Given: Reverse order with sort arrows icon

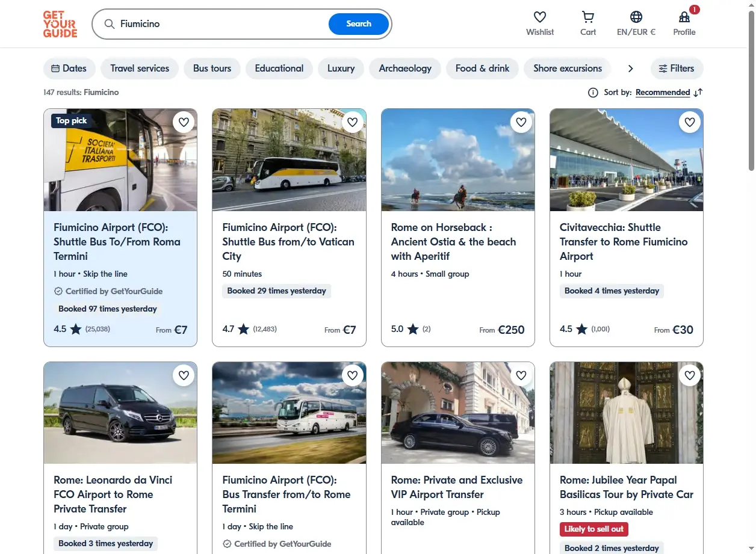Looking at the screenshot, I should [698, 93].
